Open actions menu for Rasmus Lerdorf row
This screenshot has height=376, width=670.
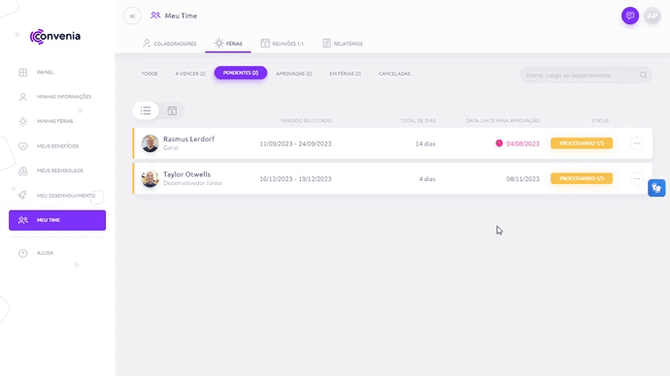point(637,144)
